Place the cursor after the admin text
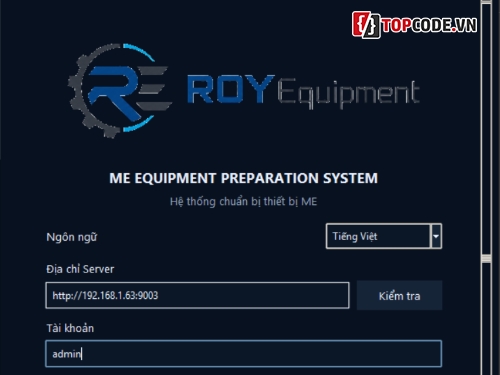The image size is (500, 375). pos(82,354)
